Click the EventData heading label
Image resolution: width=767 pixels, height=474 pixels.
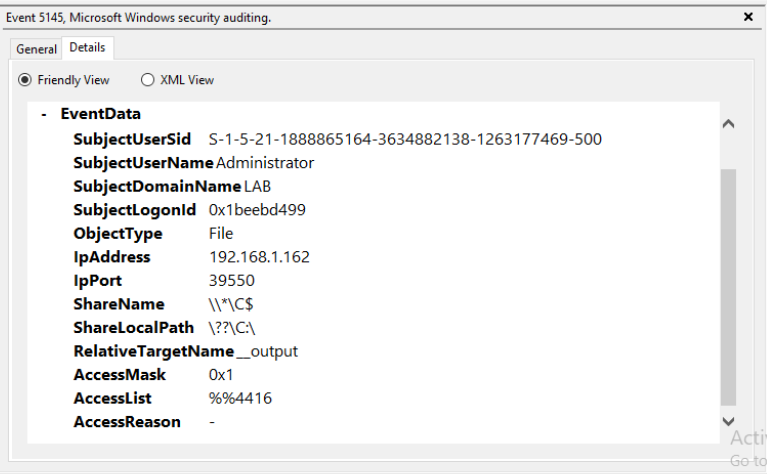point(101,114)
